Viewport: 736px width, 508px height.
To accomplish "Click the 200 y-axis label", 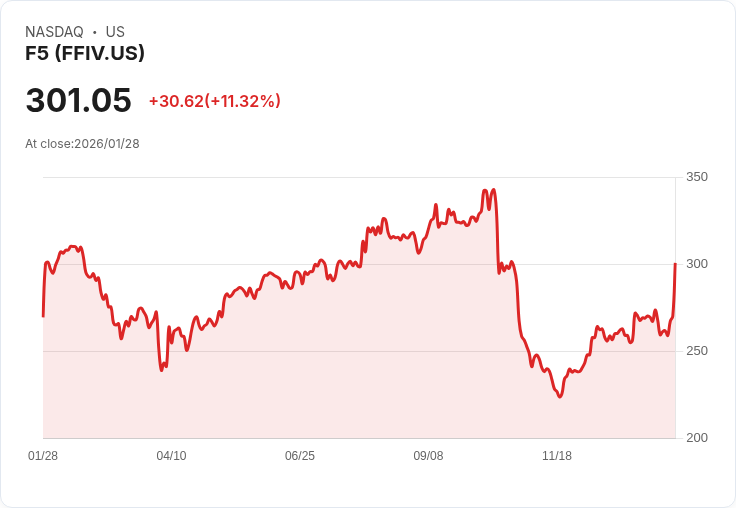I will click(696, 438).
